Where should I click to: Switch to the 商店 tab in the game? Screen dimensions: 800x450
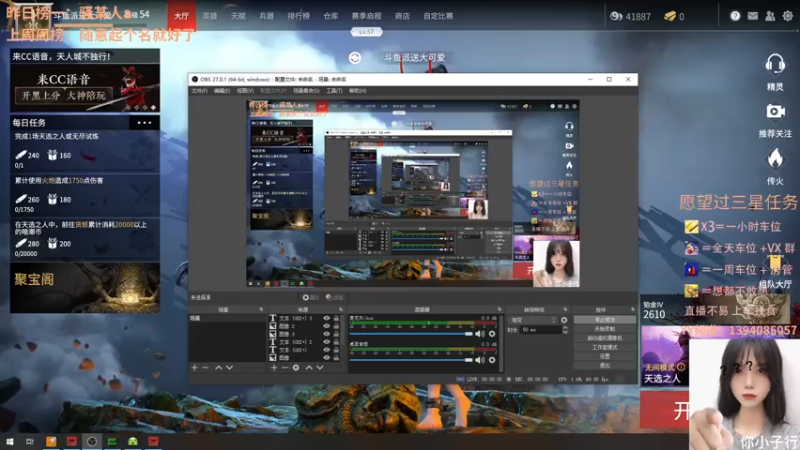[402, 16]
